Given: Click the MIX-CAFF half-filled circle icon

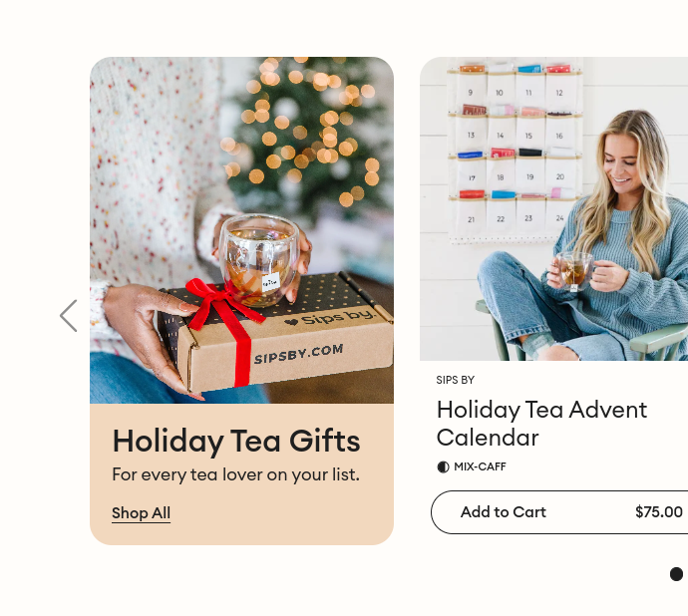Looking at the screenshot, I should [x=443, y=466].
